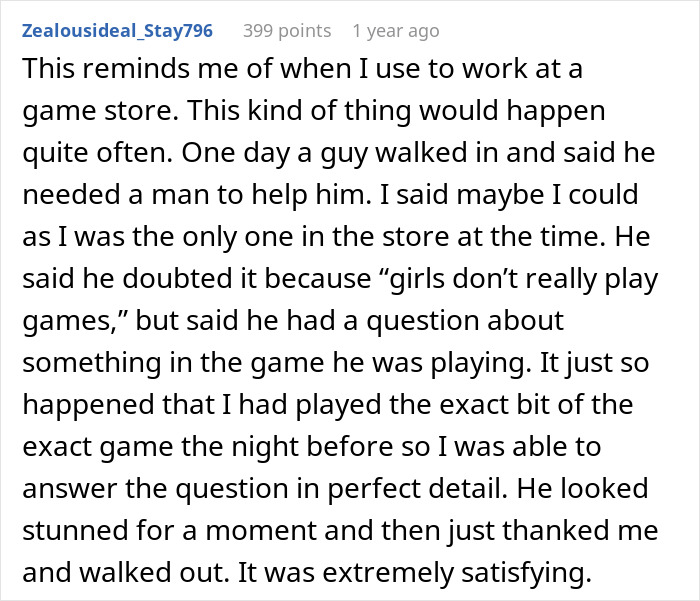Click the quote 'girls don't really play'

[519, 279]
